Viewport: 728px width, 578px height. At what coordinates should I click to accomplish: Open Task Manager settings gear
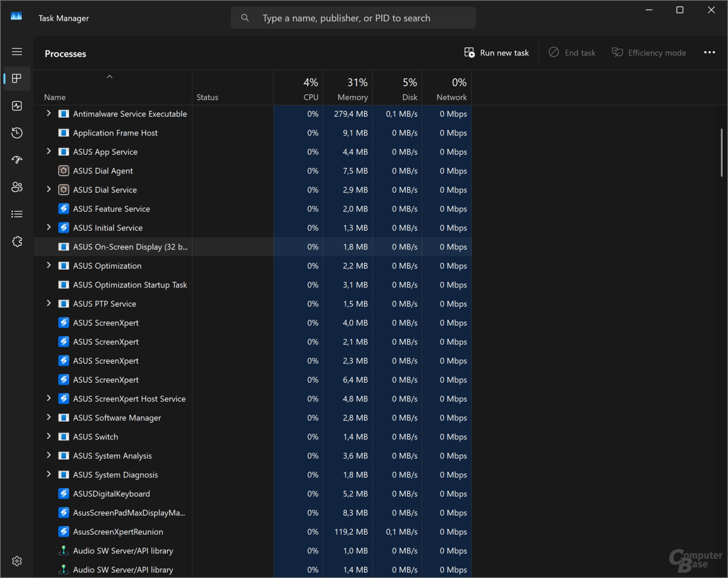tap(17, 561)
